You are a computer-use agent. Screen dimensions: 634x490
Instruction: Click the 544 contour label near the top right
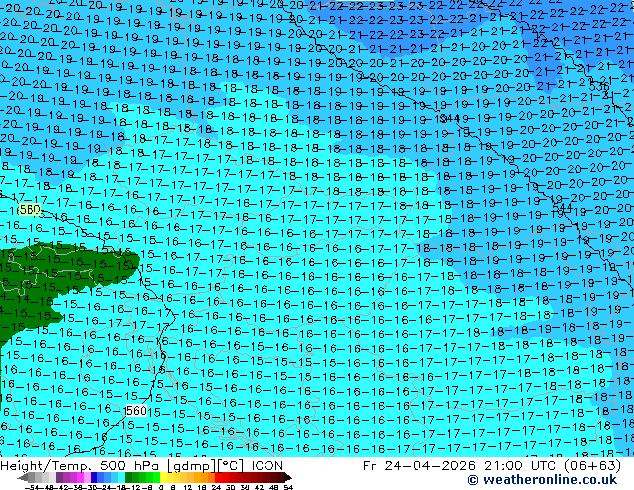(450, 118)
